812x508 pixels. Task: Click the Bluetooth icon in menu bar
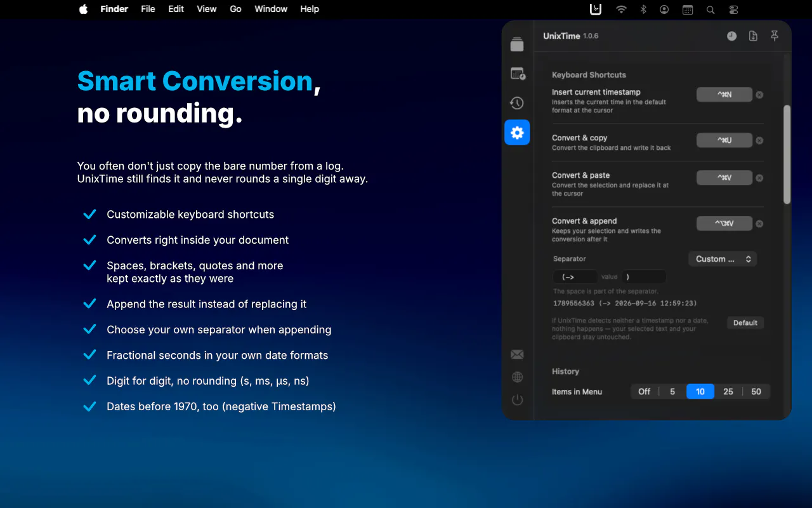tap(643, 10)
